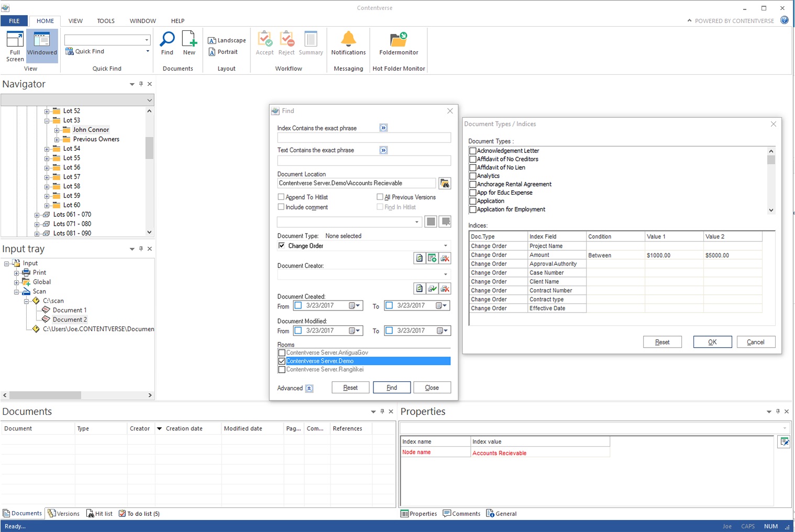Select all Document Creators

tap(432, 289)
